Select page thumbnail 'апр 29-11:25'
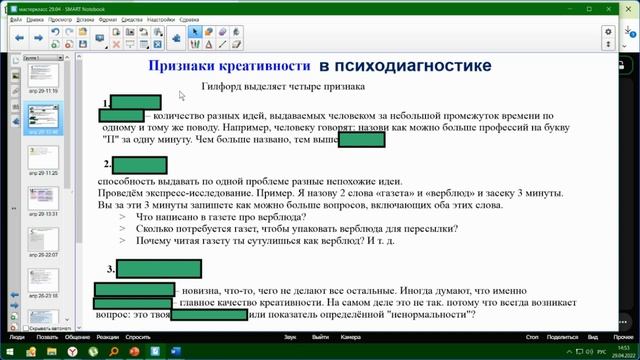 (43, 158)
